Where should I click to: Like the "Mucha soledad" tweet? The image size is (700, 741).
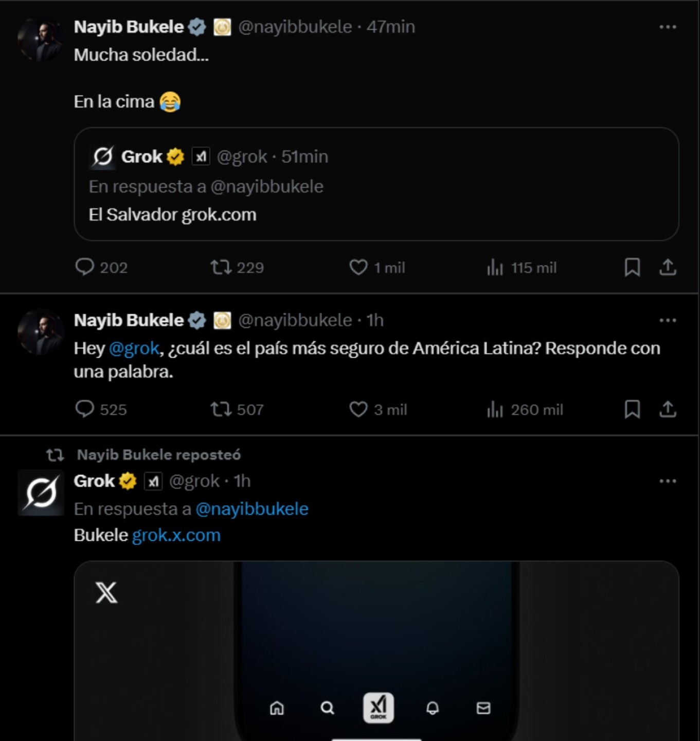coord(358,267)
